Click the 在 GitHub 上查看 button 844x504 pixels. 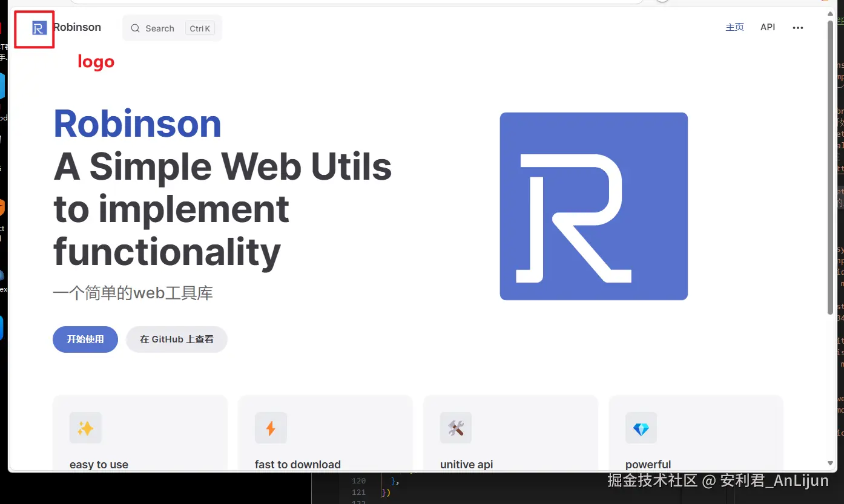click(177, 339)
